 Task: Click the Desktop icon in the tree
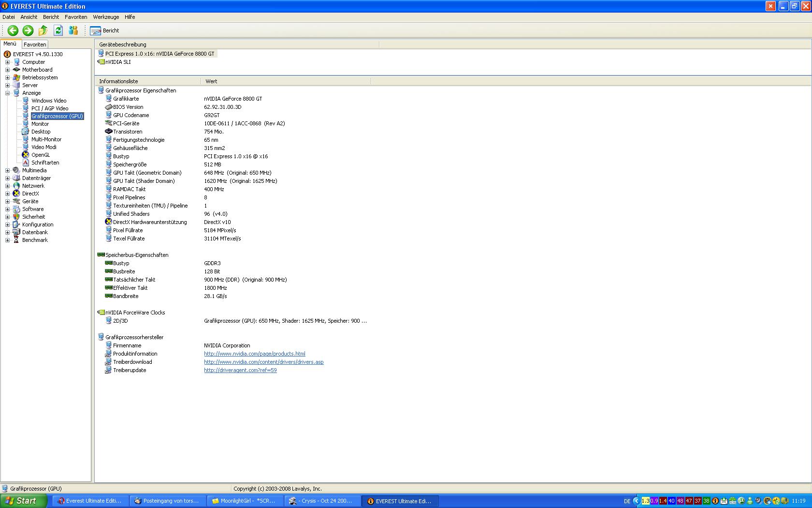tap(26, 132)
